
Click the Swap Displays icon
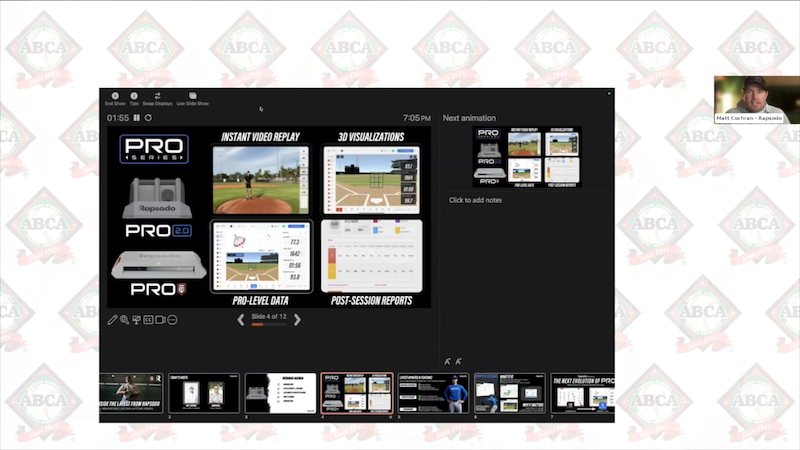click(x=158, y=96)
